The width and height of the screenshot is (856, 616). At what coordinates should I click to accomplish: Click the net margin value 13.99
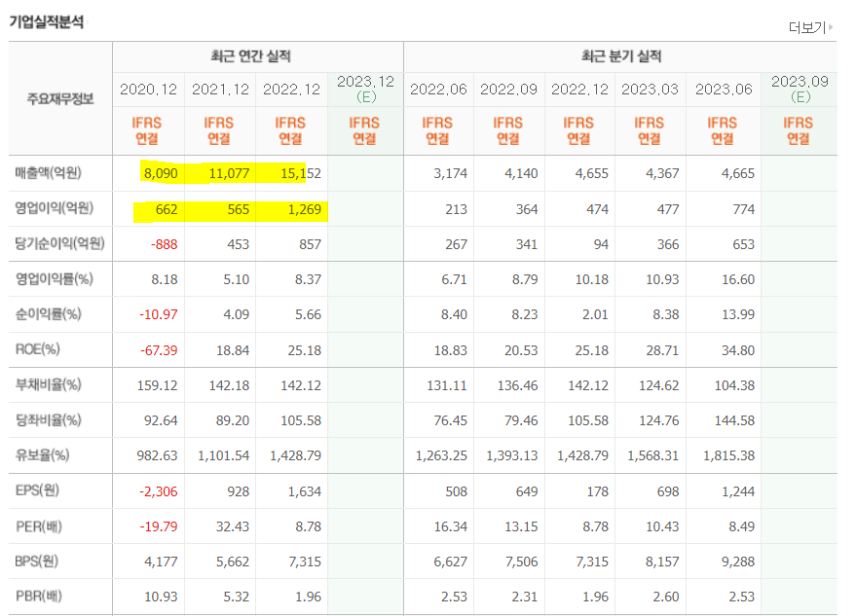click(738, 315)
